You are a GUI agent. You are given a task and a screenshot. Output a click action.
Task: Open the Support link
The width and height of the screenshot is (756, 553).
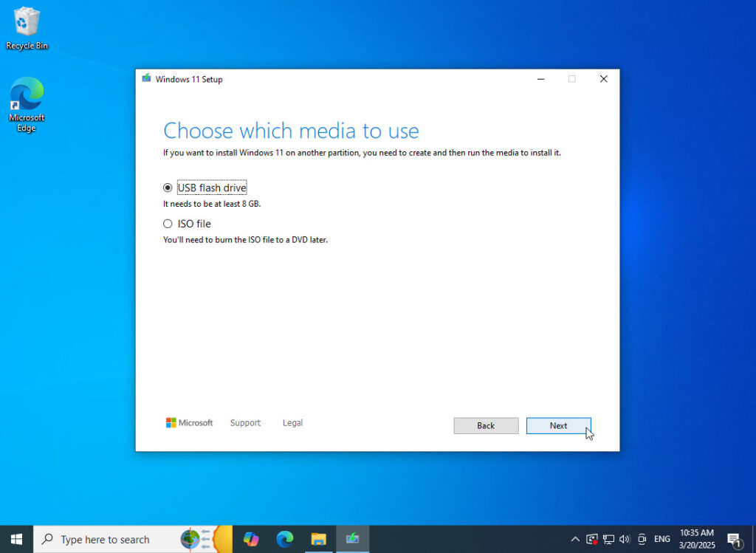[245, 423]
